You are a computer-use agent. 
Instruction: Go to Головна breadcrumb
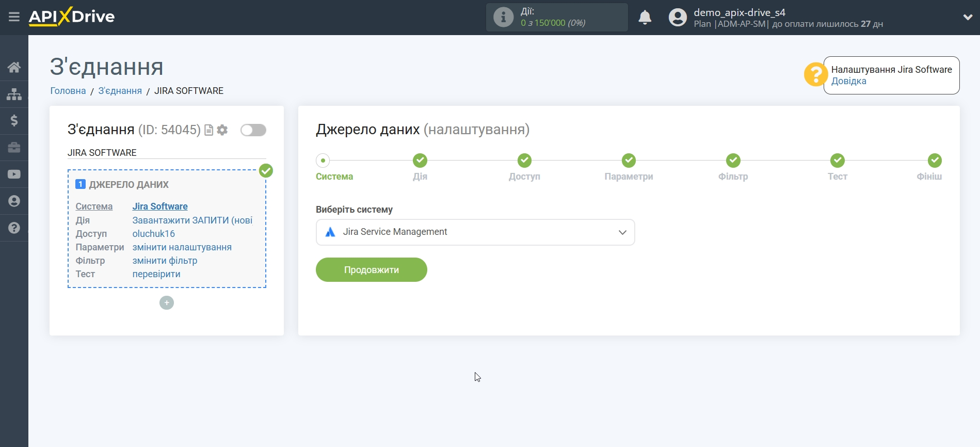click(x=68, y=91)
